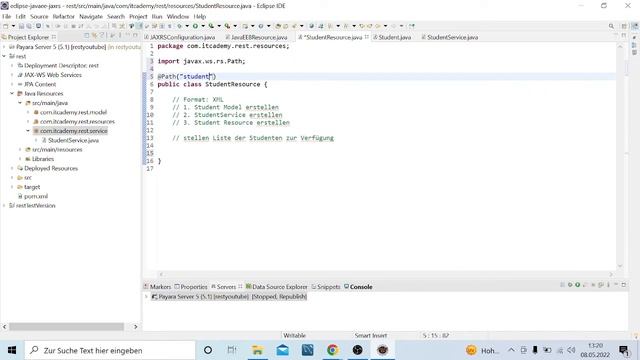640x360 pixels.
Task: Click the Windows taskbar search box
Action: pos(110,350)
